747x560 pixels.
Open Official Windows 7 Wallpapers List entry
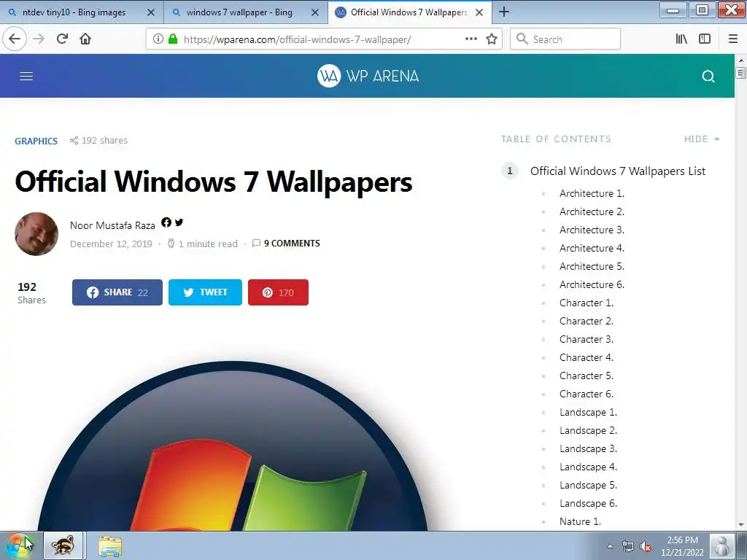point(617,171)
